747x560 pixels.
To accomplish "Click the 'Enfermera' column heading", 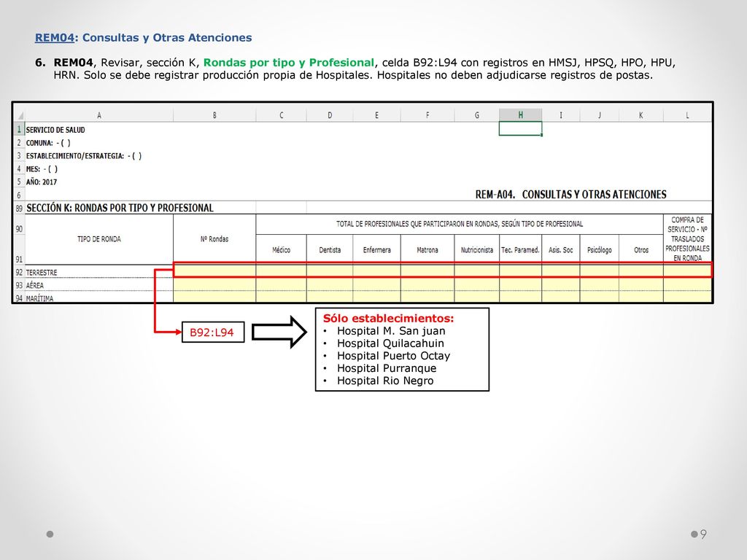I will (x=377, y=249).
